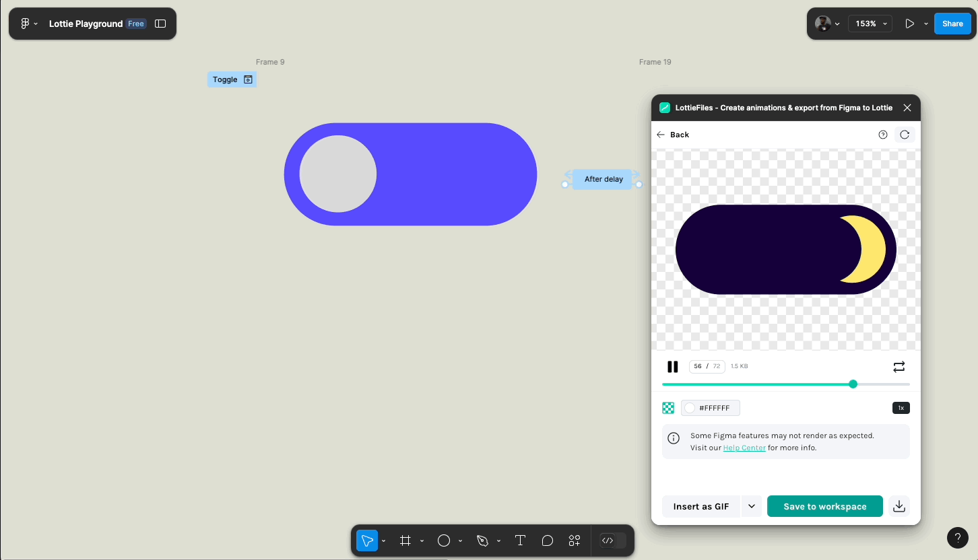
Task: Go Back in LottieFiles plugin
Action: (x=673, y=135)
